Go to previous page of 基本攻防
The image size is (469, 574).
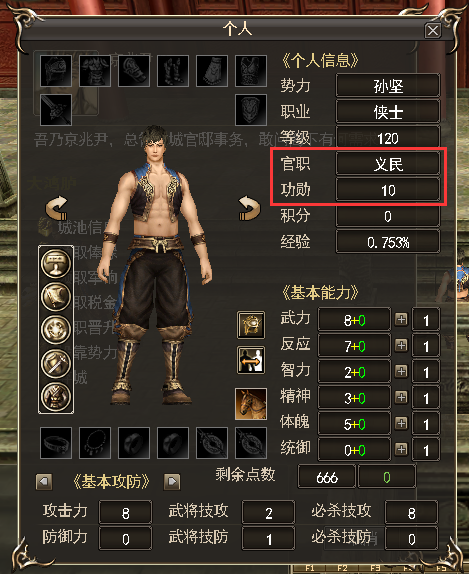pos(44,482)
